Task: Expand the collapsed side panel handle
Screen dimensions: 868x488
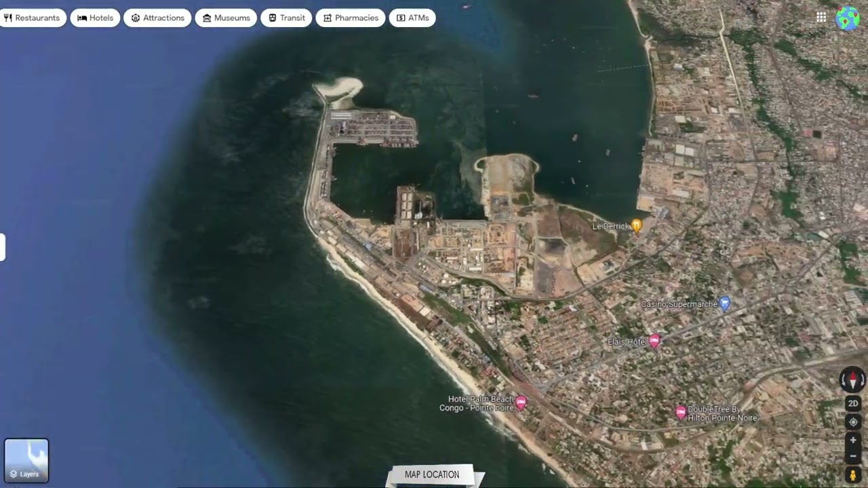Action: click(x=3, y=247)
